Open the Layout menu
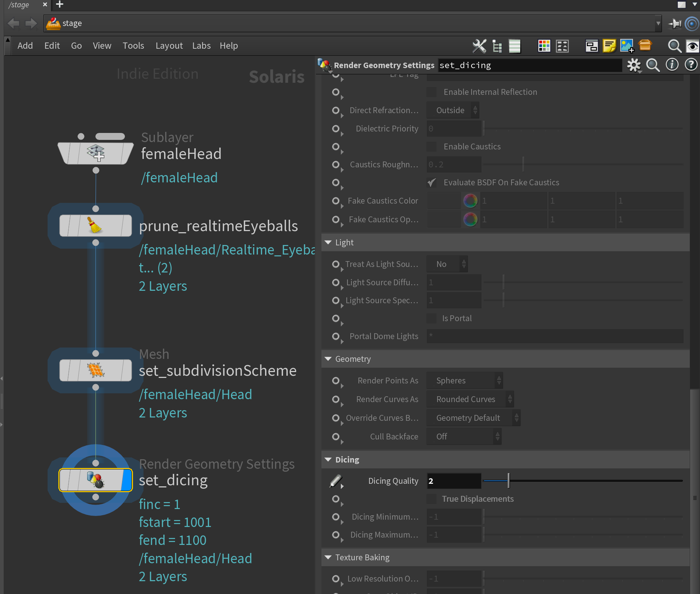The width and height of the screenshot is (700, 594). point(169,46)
